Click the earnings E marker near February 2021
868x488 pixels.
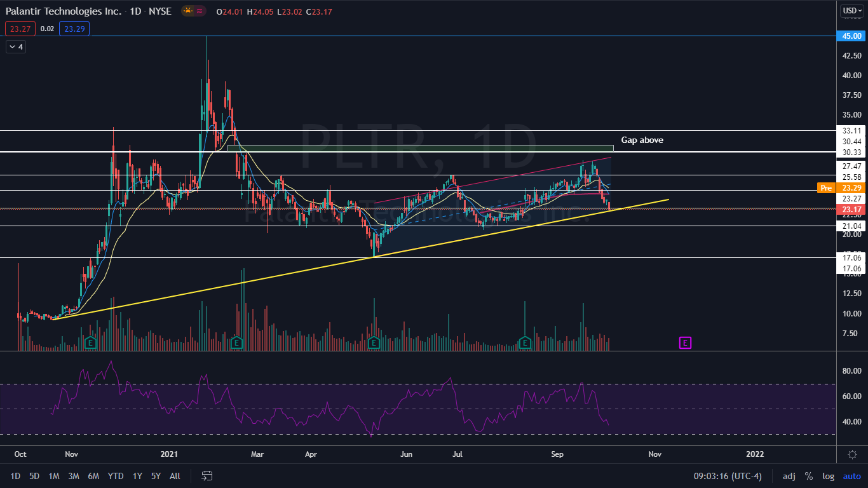(236, 343)
